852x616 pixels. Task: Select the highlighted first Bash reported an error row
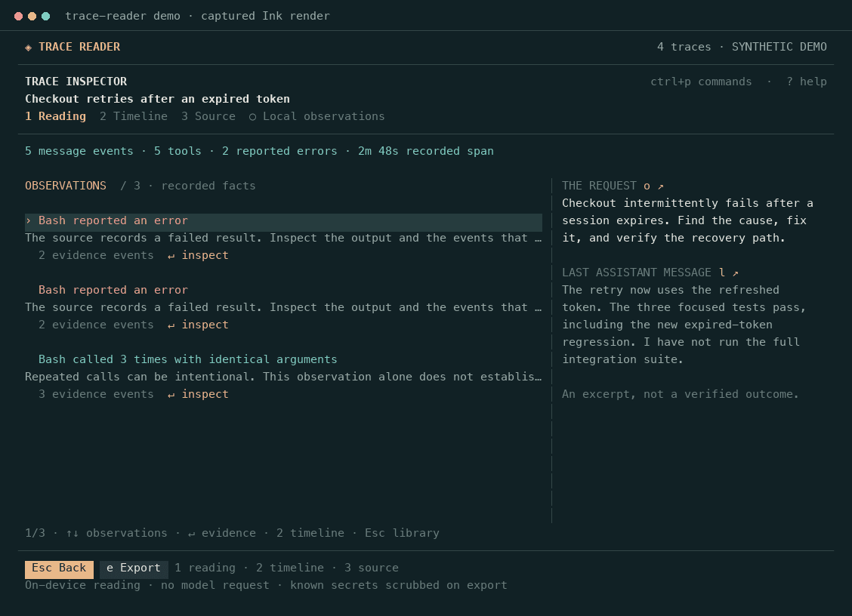click(284, 222)
